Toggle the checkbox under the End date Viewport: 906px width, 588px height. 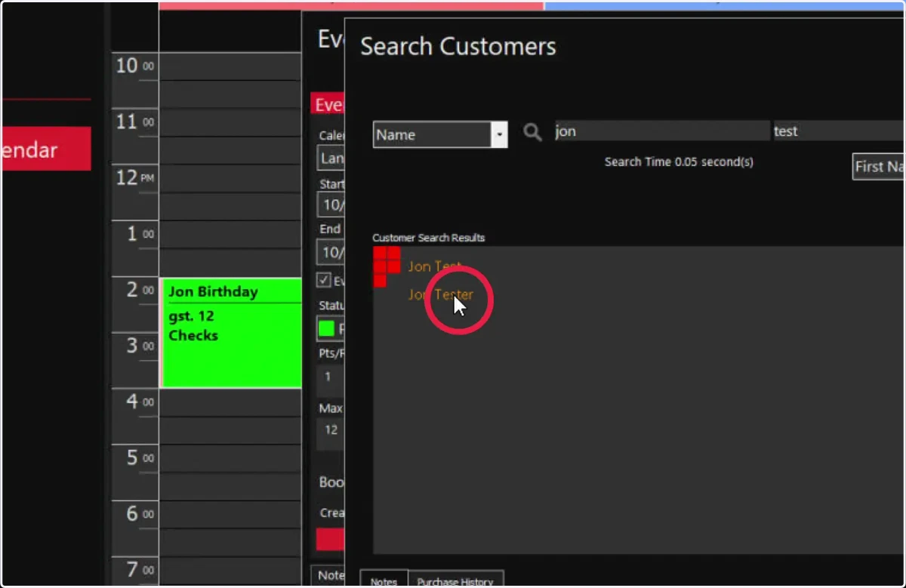pyautogui.click(x=324, y=280)
